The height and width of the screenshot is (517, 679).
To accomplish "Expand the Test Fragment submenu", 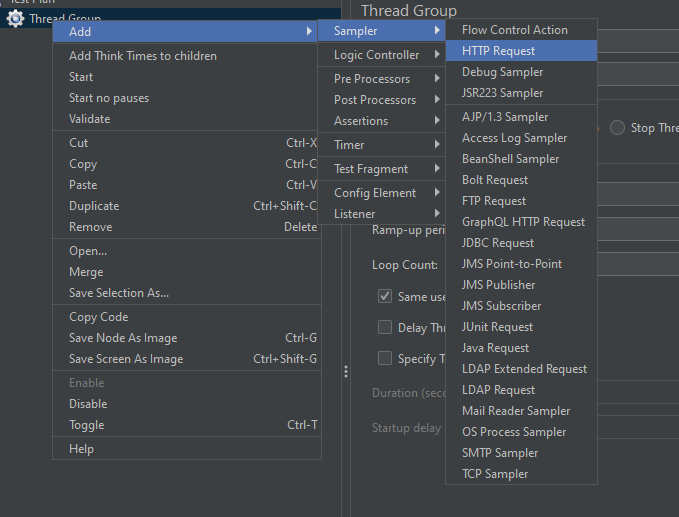I will click(382, 169).
